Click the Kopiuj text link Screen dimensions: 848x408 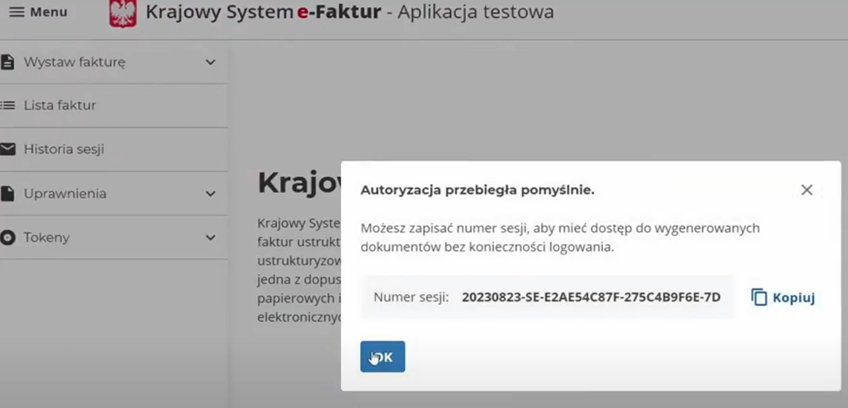[x=794, y=298]
